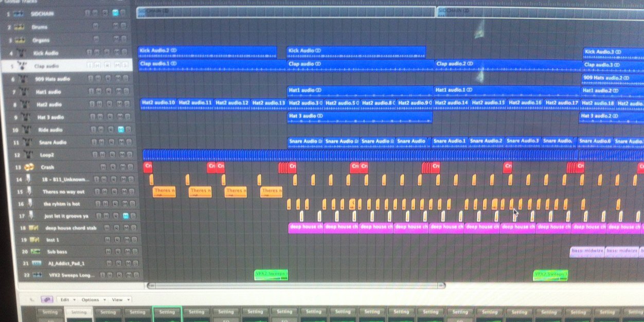Select the Snare Audio.6 region
644x322 pixels.
[595, 142]
